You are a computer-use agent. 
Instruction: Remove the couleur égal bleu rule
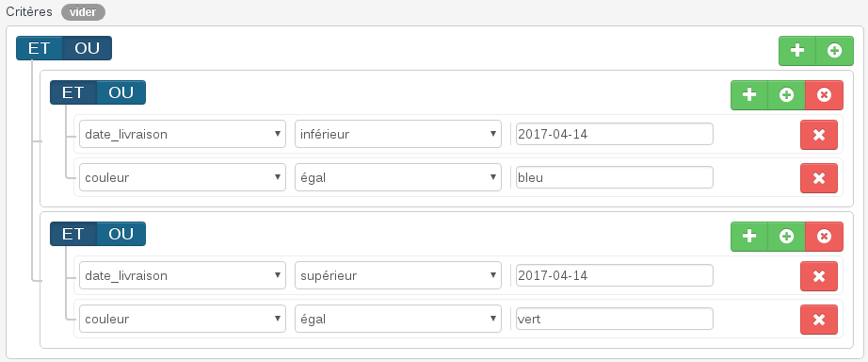click(819, 178)
